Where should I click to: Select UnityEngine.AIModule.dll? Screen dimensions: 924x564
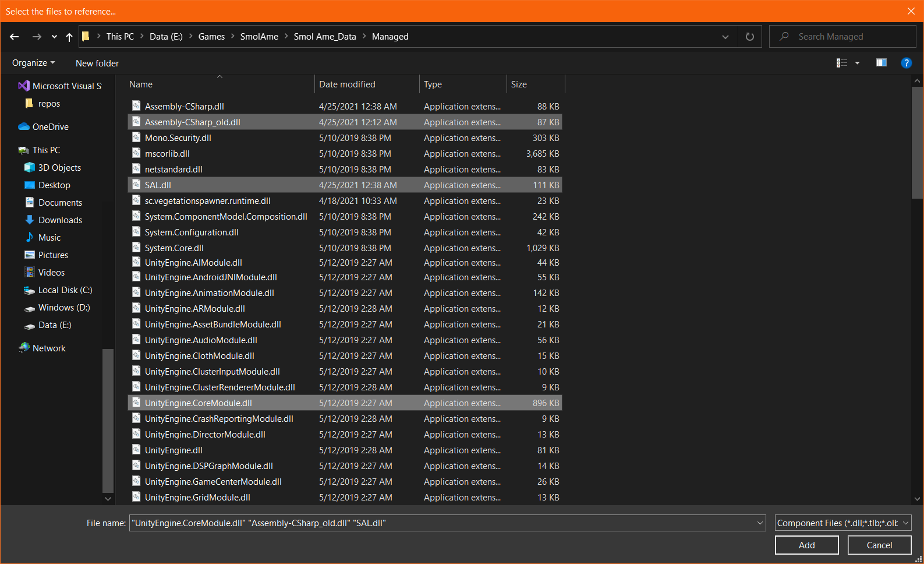pyautogui.click(x=345, y=263)
